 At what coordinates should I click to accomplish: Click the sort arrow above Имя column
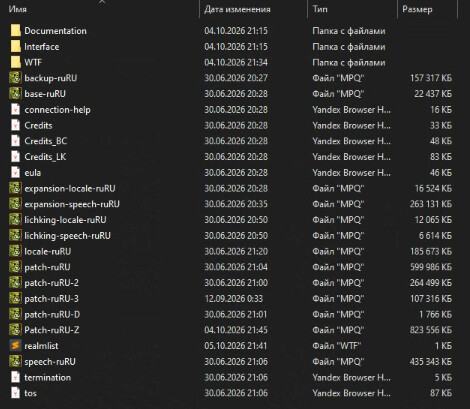click(x=102, y=2)
